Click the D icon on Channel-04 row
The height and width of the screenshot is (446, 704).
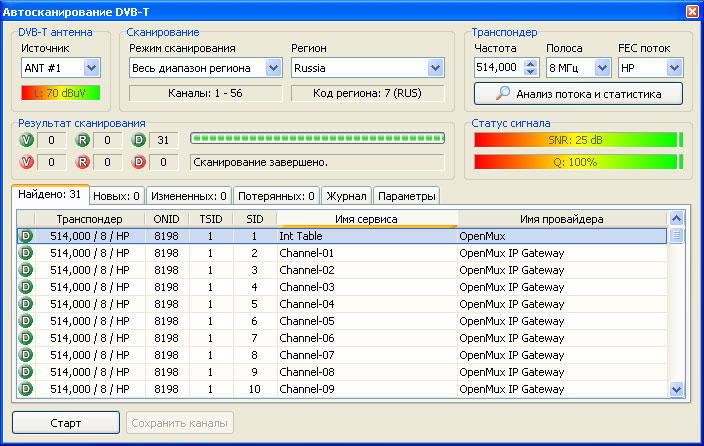pos(26,304)
